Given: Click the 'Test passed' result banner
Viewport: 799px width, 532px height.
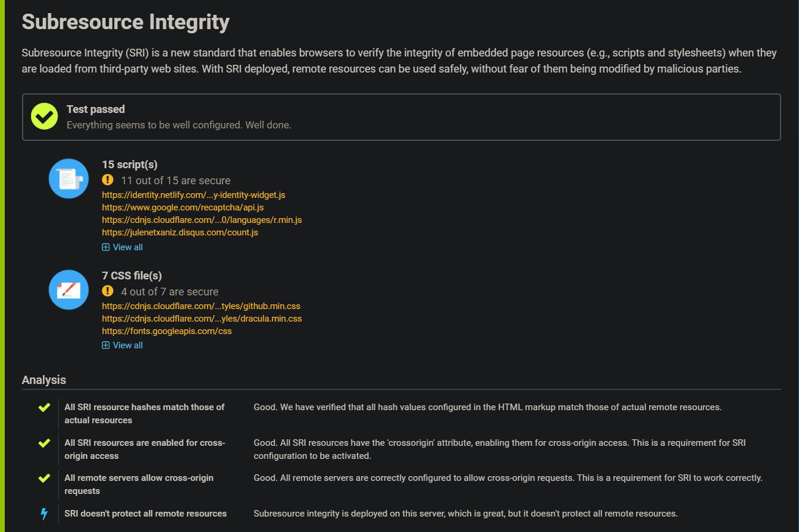Looking at the screenshot, I should click(x=401, y=117).
